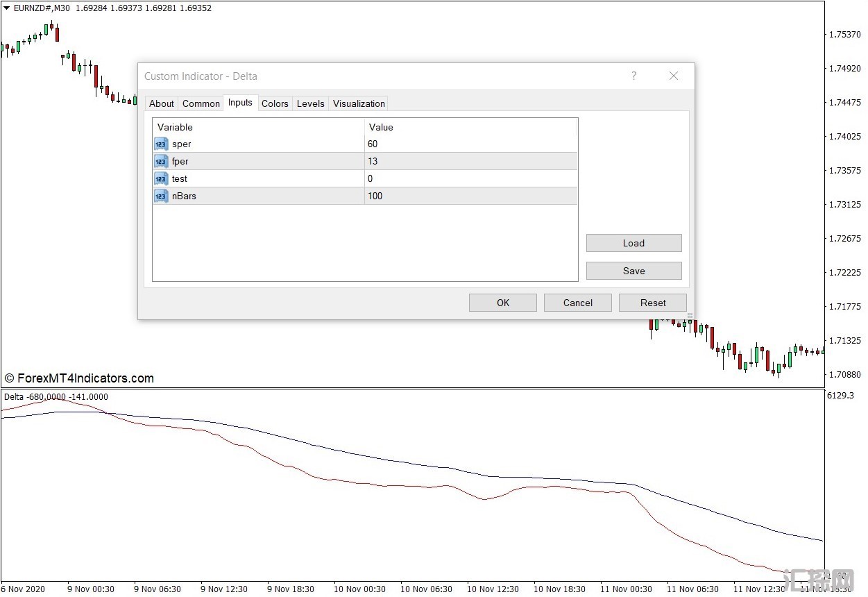This screenshot has width=868, height=597.
Task: Click the 10 Nov 00:30 time label
Action: [359, 589]
